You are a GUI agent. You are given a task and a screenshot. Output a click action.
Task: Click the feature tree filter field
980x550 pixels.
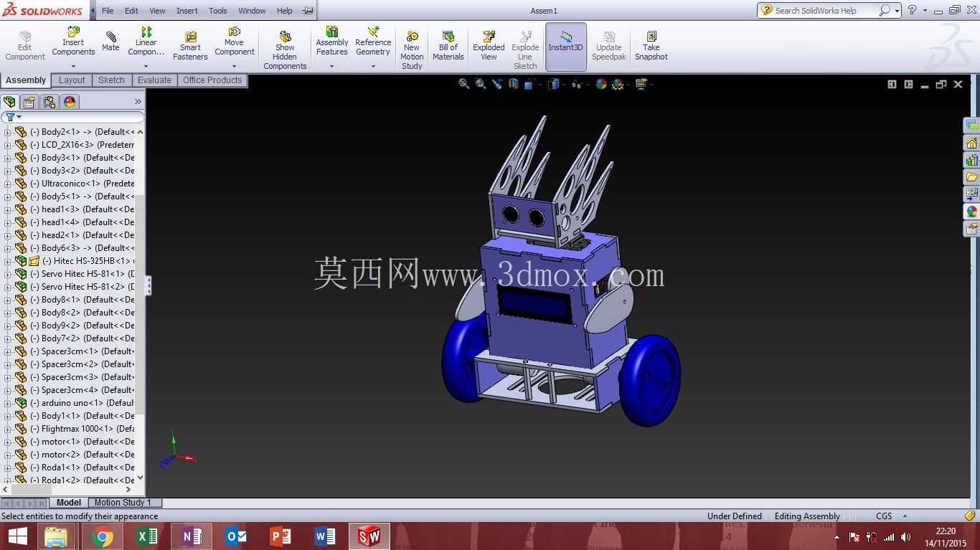coord(72,117)
